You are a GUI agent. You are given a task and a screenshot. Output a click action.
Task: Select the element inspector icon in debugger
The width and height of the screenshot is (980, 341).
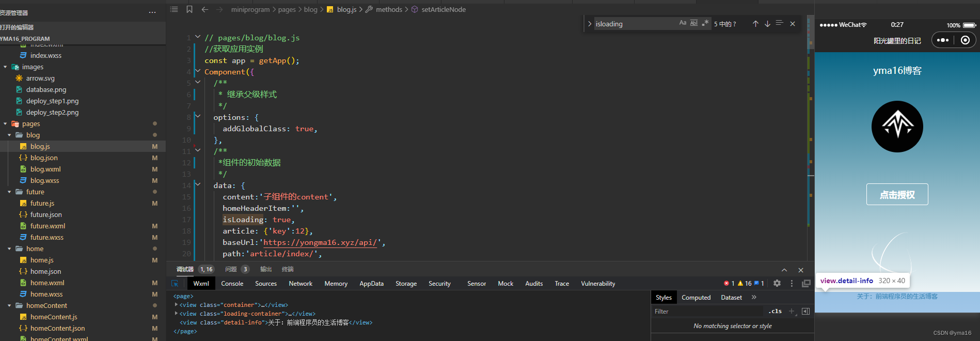pos(175,284)
